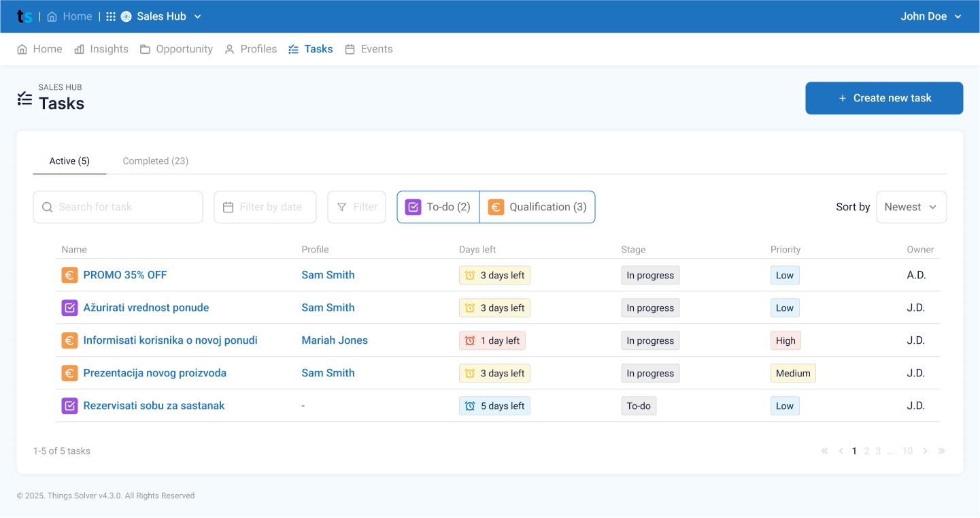The width and height of the screenshot is (980, 518).
Task: Click the Search for task field
Action: click(118, 207)
